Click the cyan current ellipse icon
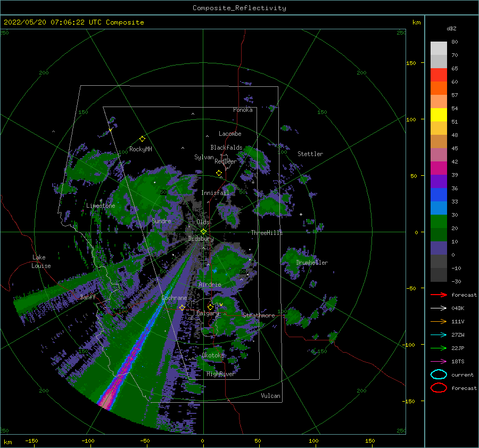Image resolution: width=479 pixels, height=448 pixels. pos(439,374)
